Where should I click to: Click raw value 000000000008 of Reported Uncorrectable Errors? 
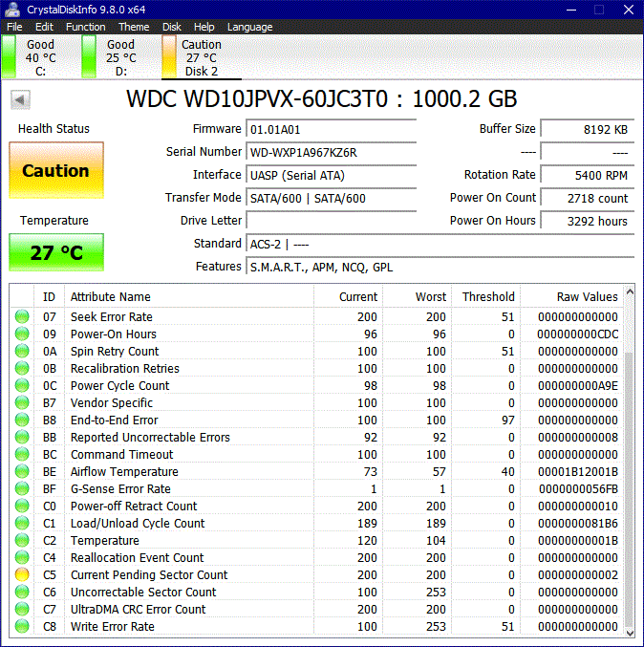577,438
